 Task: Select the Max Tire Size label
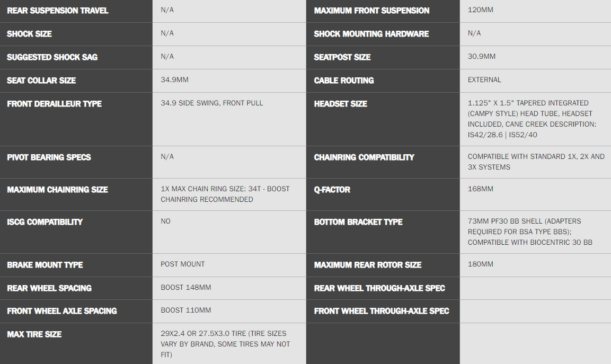(x=34, y=334)
